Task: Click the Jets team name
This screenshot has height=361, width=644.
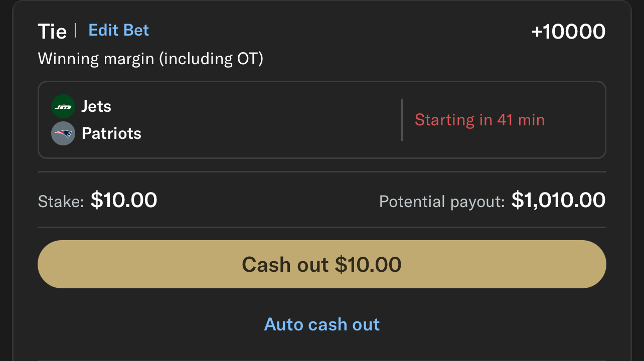Action: click(x=96, y=106)
